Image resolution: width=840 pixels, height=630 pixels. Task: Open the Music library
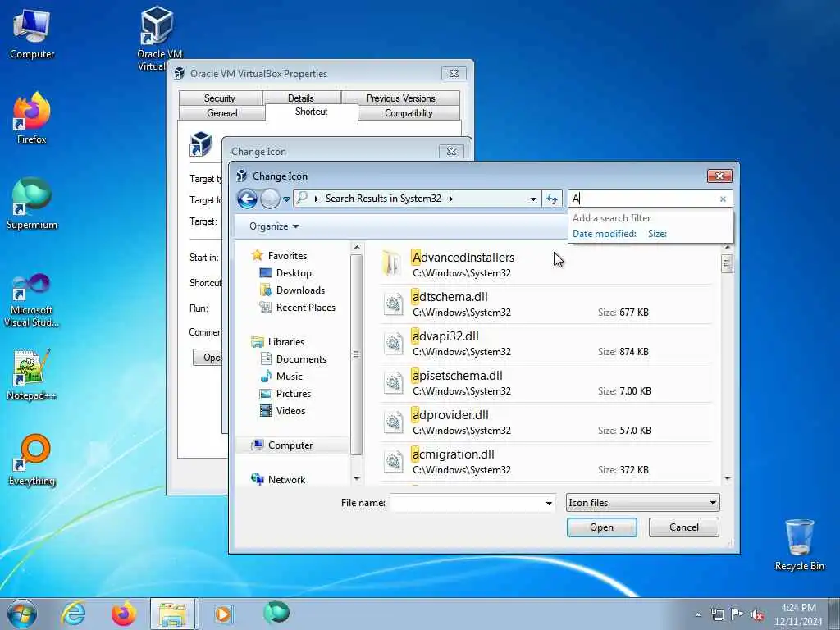(290, 376)
